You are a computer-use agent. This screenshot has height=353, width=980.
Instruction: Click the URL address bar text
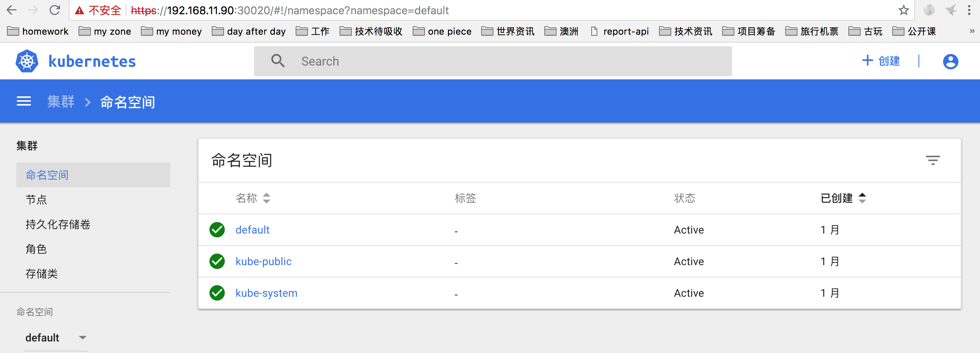pyautogui.click(x=290, y=10)
